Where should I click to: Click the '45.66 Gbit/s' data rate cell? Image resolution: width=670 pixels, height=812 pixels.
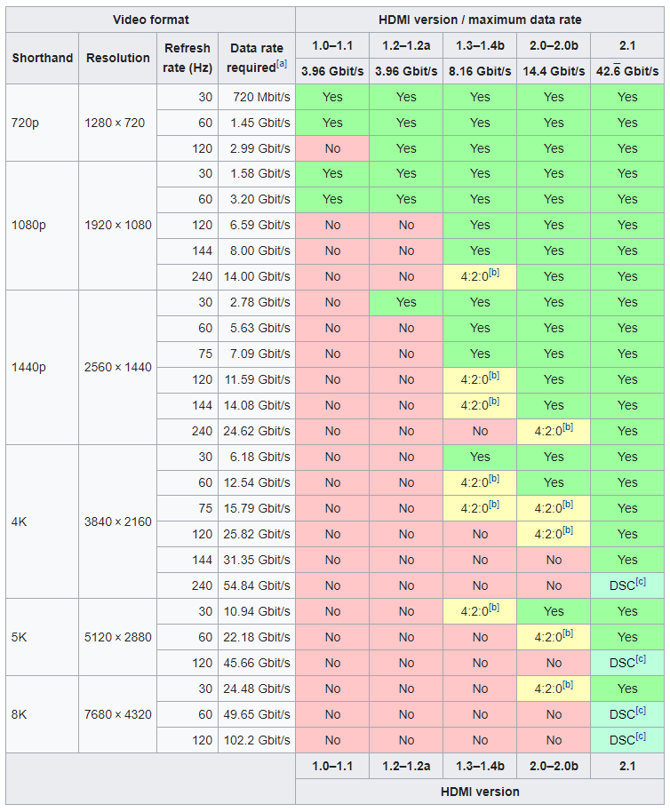[x=257, y=663]
